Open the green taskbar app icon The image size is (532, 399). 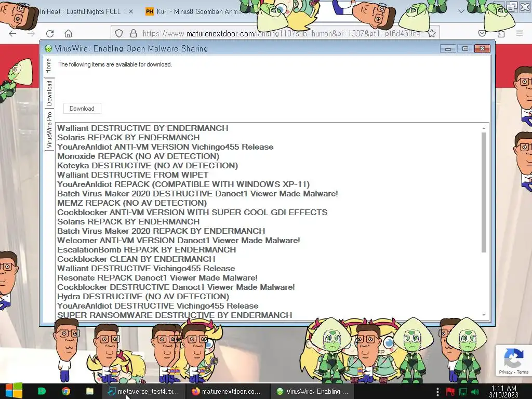42,391
